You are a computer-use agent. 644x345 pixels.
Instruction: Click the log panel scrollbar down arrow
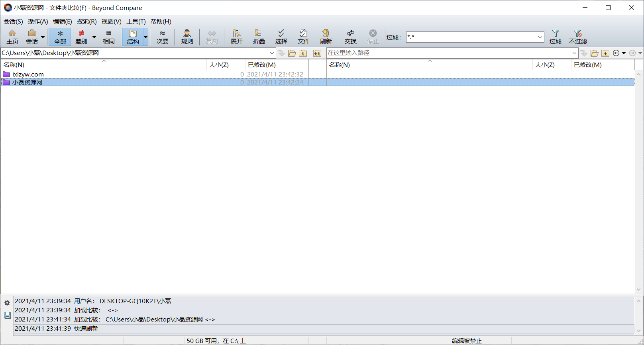(x=639, y=331)
